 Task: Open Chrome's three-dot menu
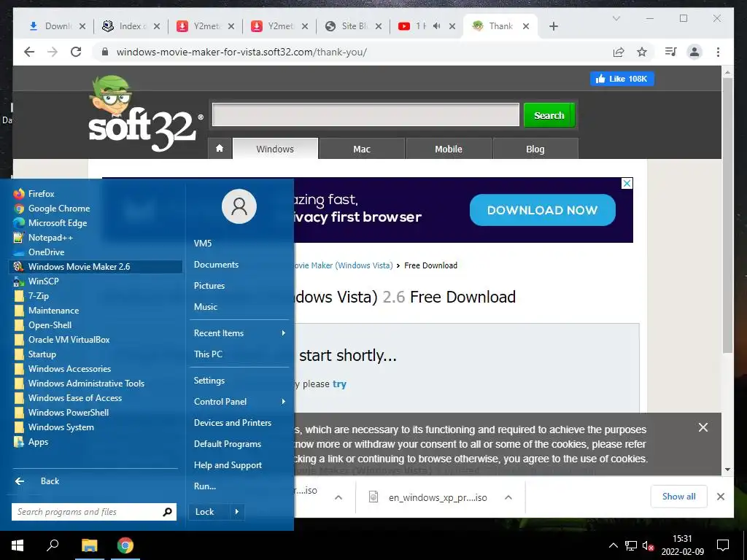point(718,52)
